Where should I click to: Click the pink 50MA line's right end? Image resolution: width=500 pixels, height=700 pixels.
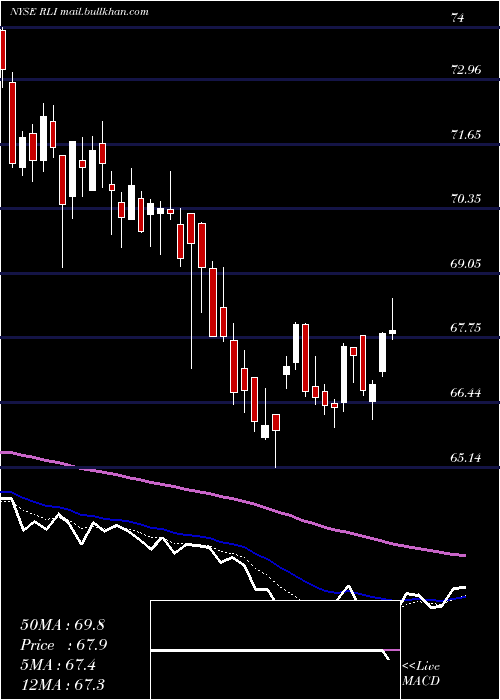463,555
